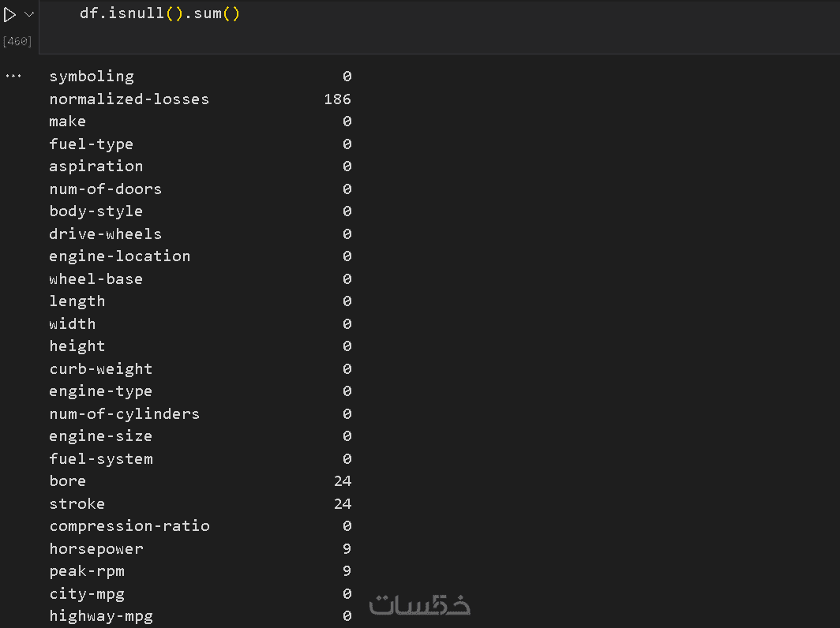The image size is (840, 628).
Task: Click the highway-mpg row label
Action: [x=101, y=616]
